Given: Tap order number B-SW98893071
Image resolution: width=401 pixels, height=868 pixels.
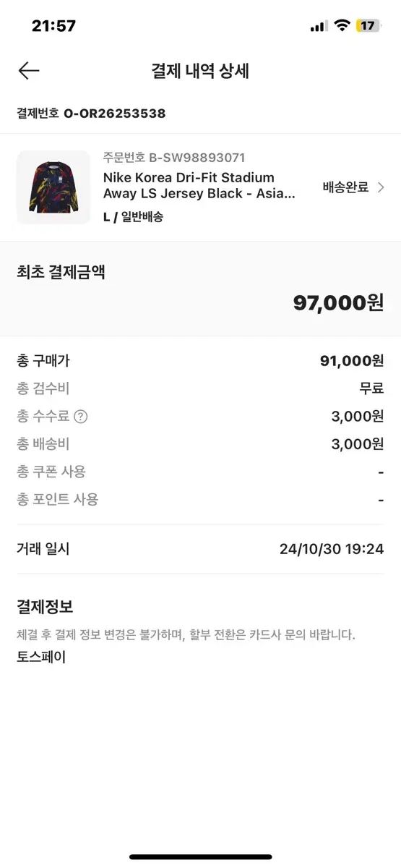Looking at the screenshot, I should 174,158.
